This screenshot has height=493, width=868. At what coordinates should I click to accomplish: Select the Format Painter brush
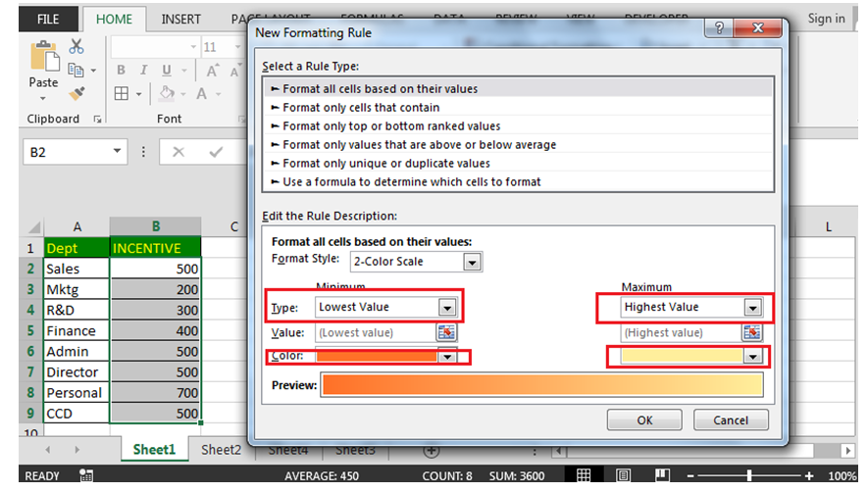pos(77,93)
